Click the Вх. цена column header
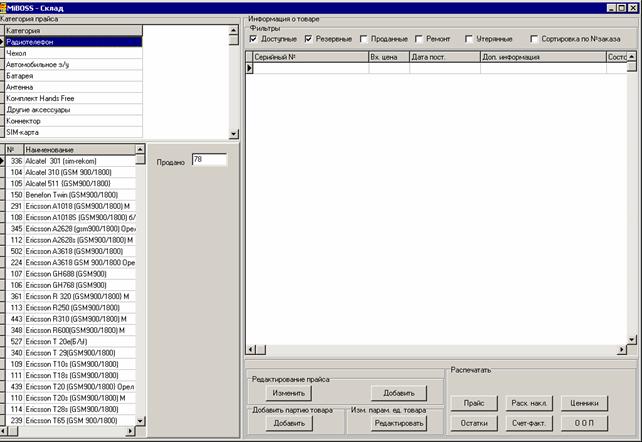The width and height of the screenshot is (642, 442). point(389,57)
